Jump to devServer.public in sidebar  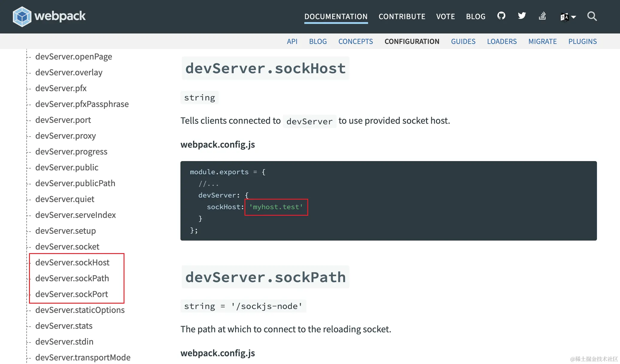click(x=67, y=167)
